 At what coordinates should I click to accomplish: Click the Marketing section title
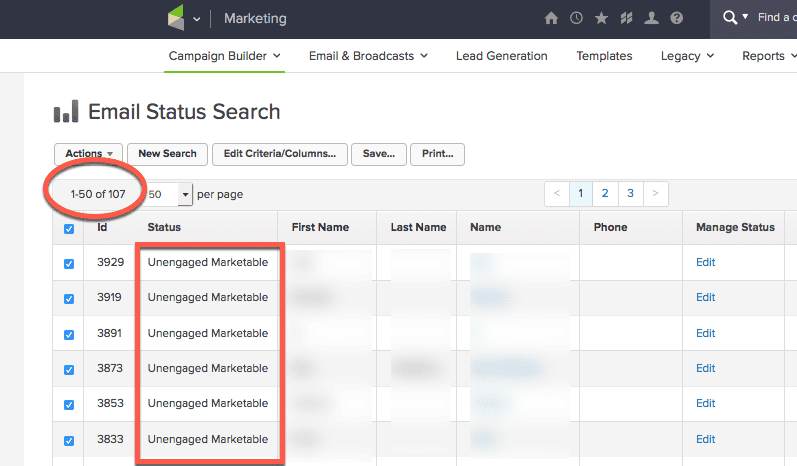click(255, 19)
